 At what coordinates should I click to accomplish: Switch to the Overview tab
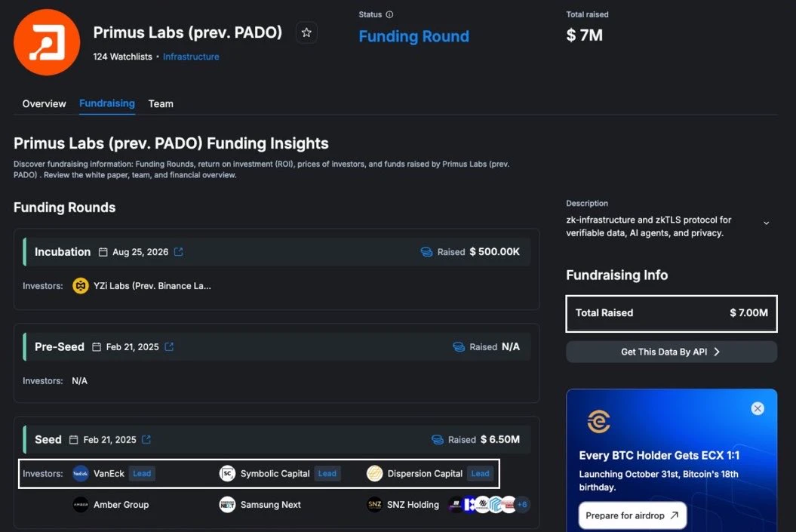click(45, 103)
